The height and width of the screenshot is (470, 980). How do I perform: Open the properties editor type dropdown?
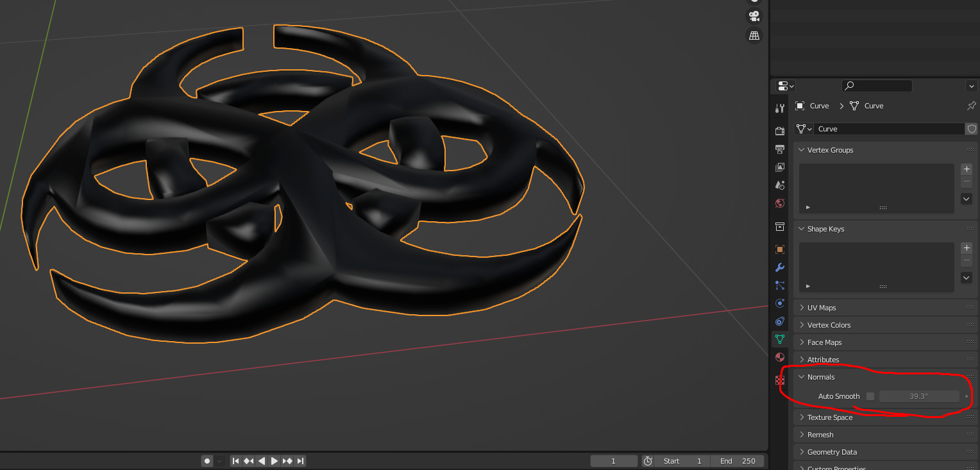tap(786, 86)
